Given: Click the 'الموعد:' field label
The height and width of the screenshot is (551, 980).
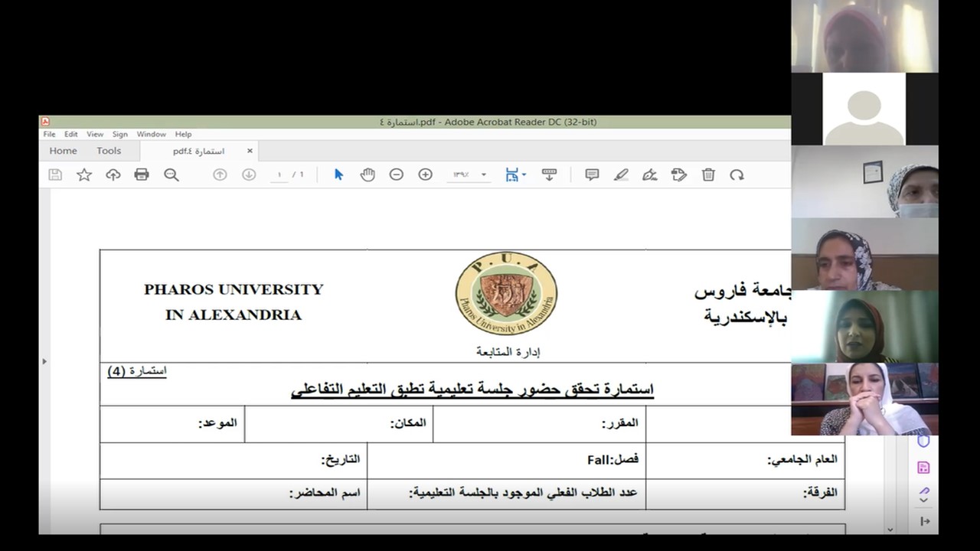Looking at the screenshot, I should pyautogui.click(x=218, y=423).
